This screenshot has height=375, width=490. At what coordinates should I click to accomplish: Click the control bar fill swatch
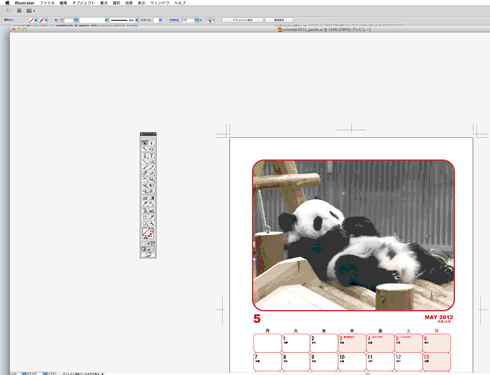coord(31,20)
